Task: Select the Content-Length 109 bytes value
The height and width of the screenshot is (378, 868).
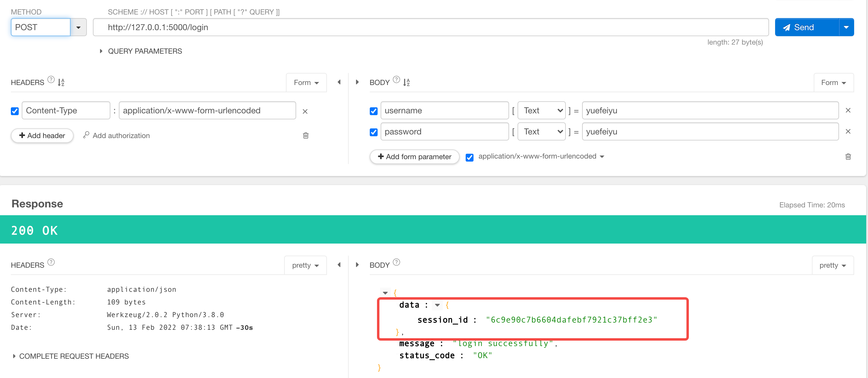Action: [126, 302]
